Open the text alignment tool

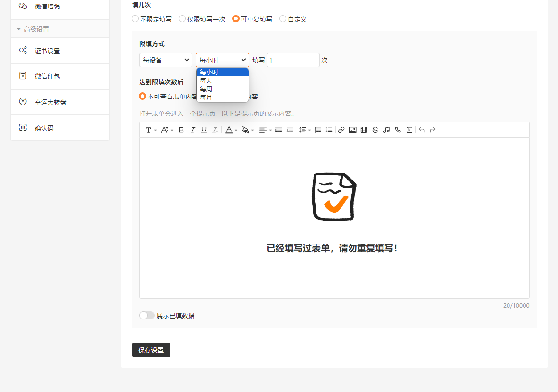point(263,130)
